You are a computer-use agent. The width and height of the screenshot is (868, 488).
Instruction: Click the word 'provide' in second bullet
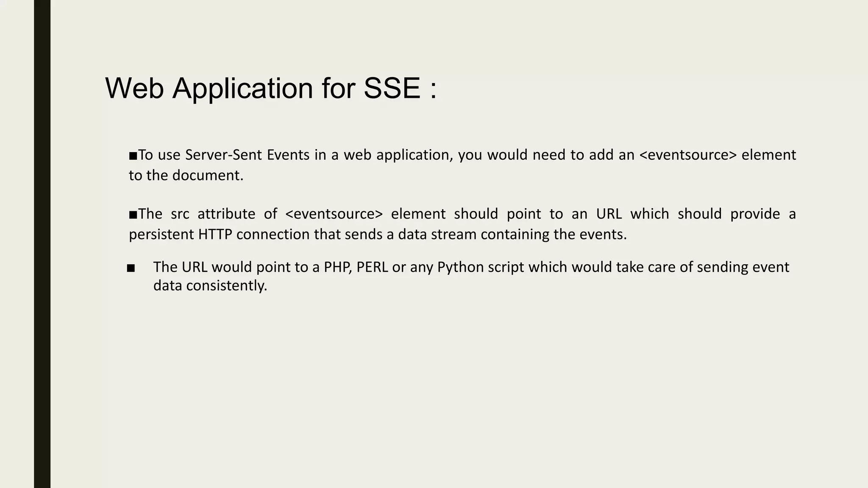(x=755, y=214)
